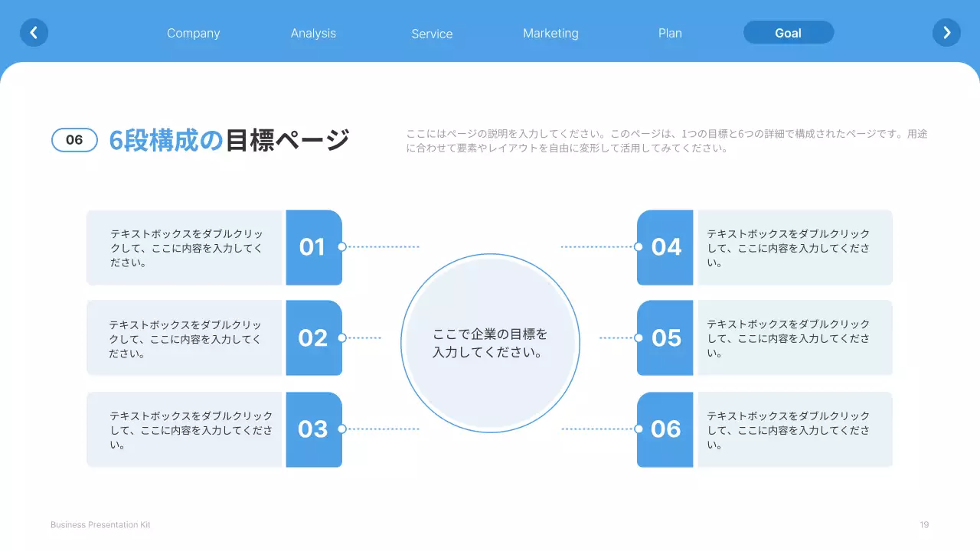Select the central company goal circle
980x551 pixels.
tap(490, 342)
